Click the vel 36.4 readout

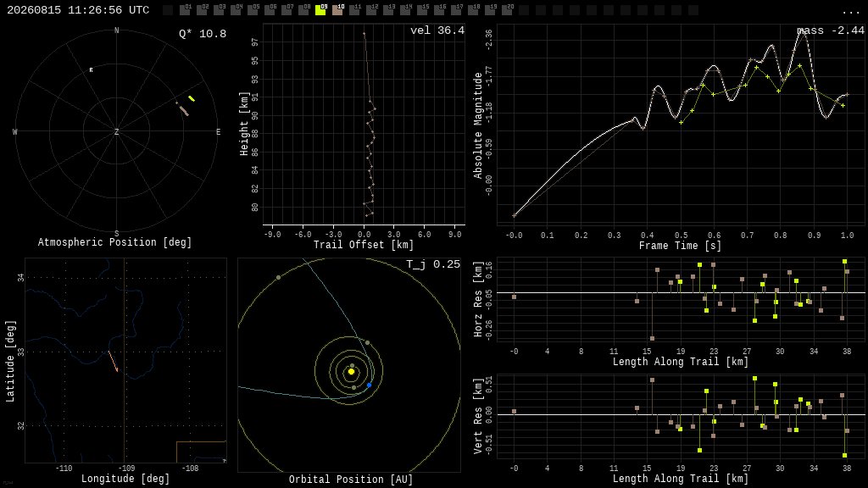437,30
